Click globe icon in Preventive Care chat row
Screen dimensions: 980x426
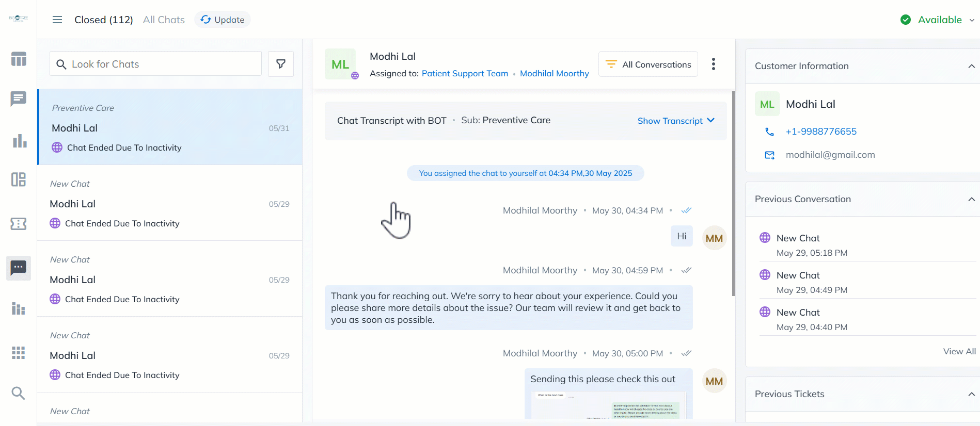point(57,148)
